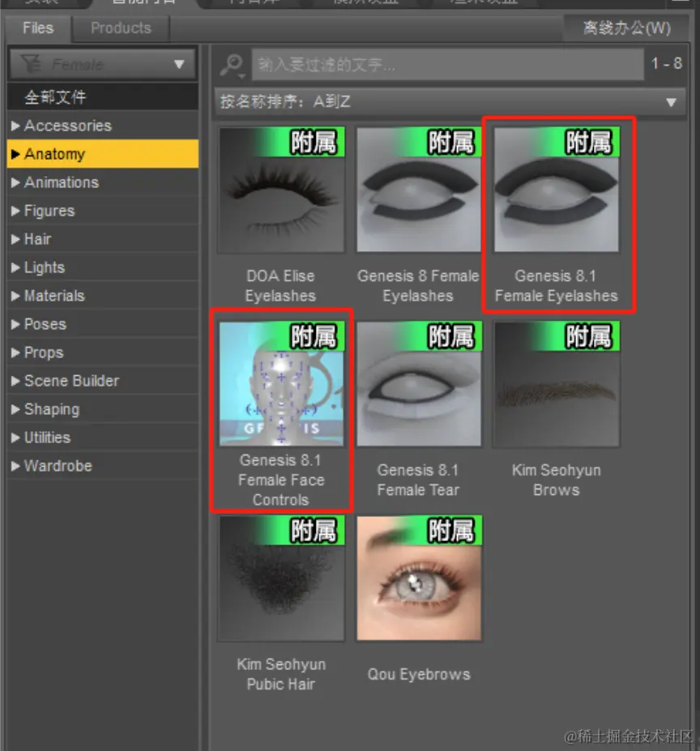700x751 pixels.
Task: Click the DOA Elise Eyelashes caption text
Action: point(281,286)
